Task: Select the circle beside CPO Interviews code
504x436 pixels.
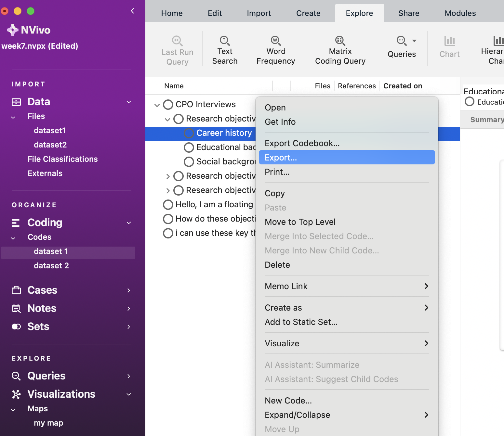Action: (x=168, y=105)
